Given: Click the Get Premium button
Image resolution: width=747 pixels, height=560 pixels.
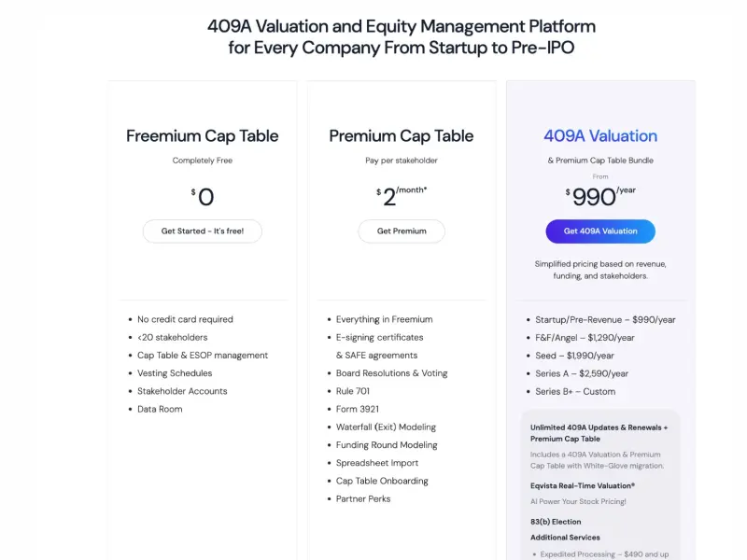Looking at the screenshot, I should coord(402,231).
